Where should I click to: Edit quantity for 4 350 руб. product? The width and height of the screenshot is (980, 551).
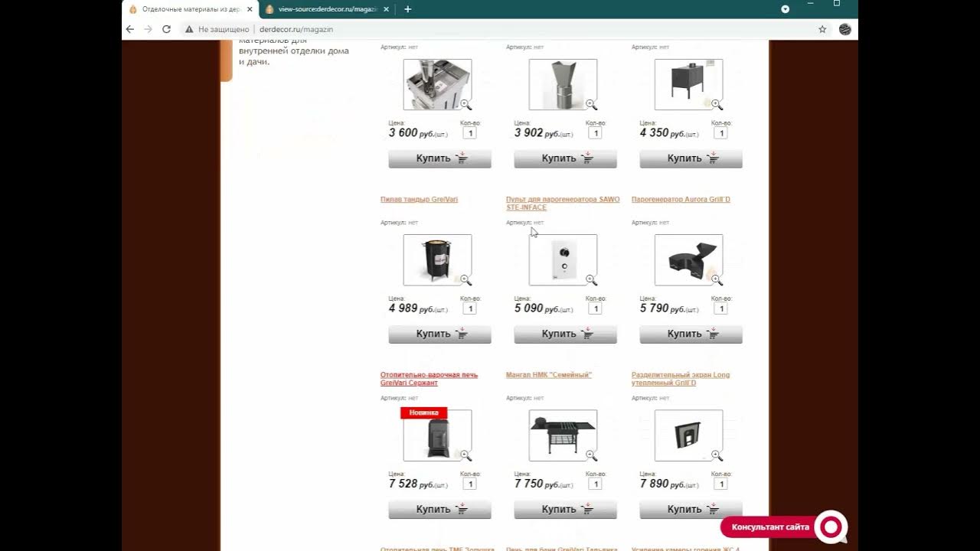coord(720,133)
